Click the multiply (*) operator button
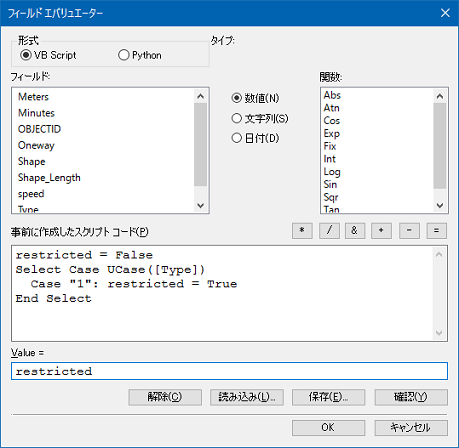This screenshot has height=448, width=459. coord(302,231)
